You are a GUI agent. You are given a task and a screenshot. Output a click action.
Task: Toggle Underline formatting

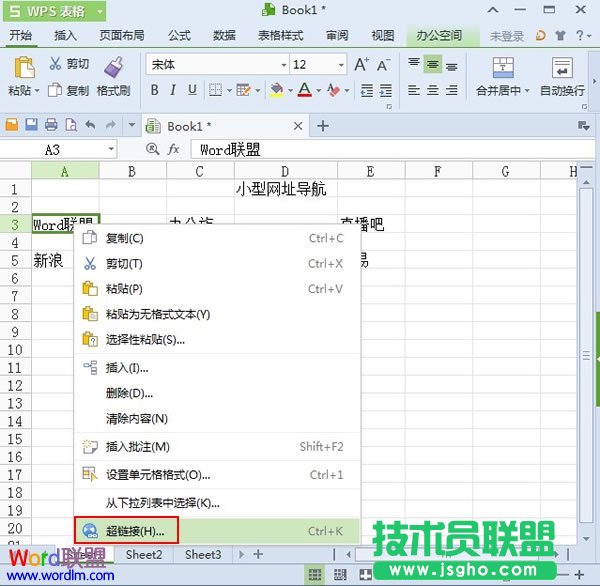click(x=192, y=90)
